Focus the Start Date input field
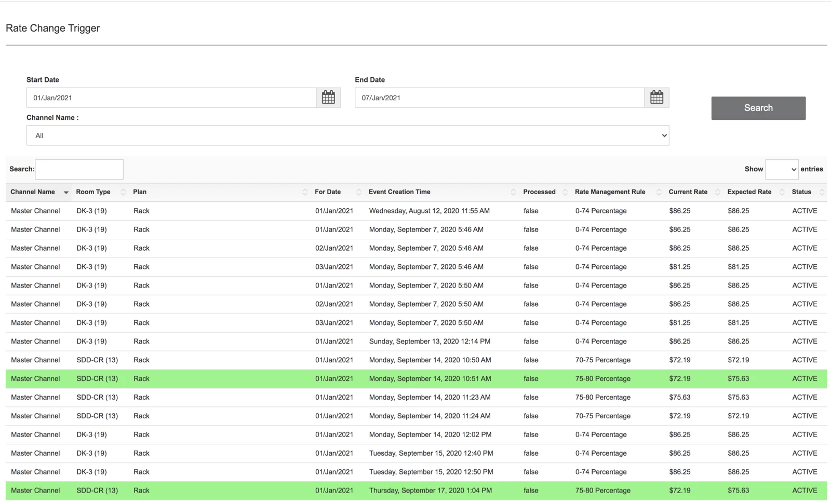 click(x=171, y=98)
